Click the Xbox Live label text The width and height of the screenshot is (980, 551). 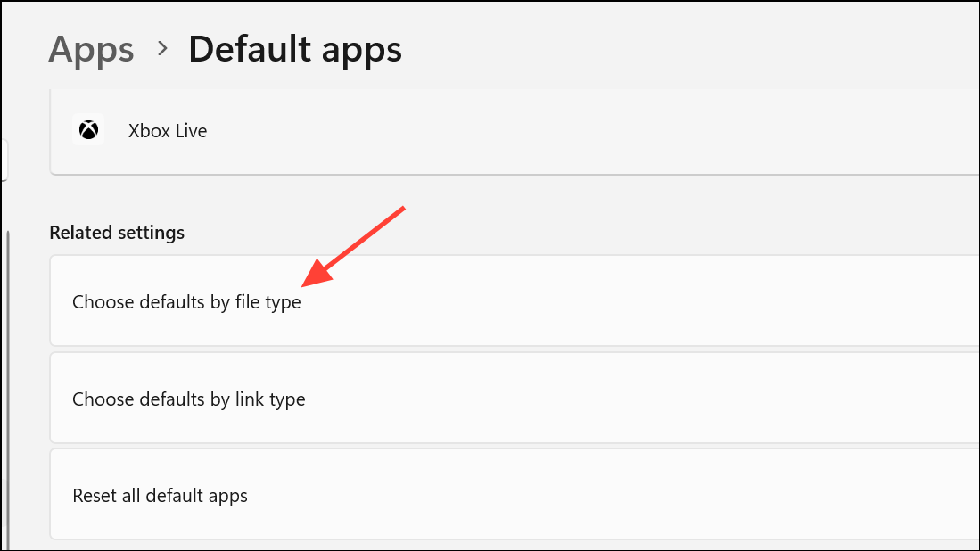(x=168, y=131)
